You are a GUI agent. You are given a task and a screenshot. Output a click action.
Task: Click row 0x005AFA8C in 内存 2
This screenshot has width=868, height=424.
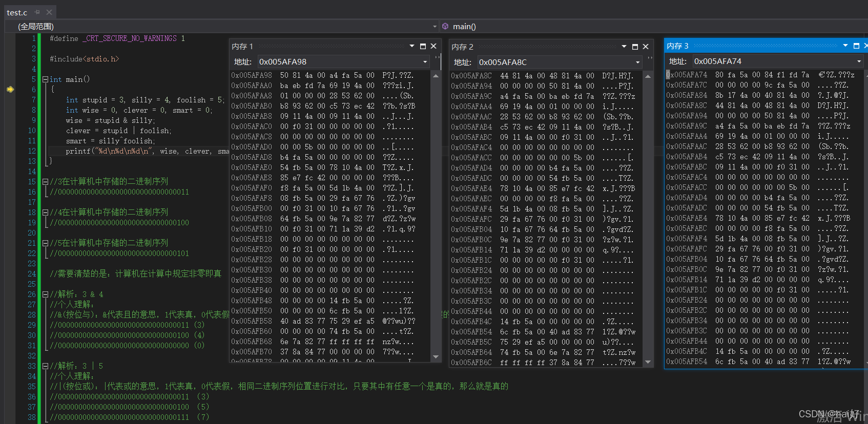543,76
